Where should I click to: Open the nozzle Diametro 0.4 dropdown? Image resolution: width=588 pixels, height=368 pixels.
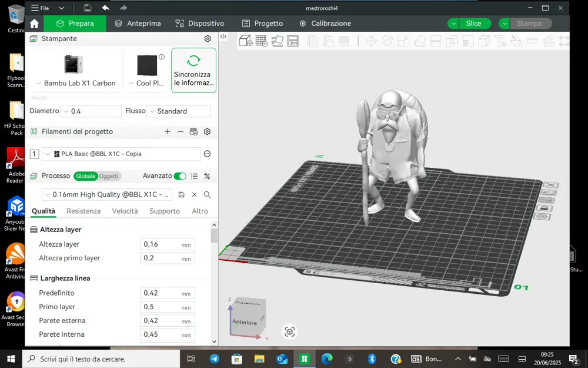pos(91,111)
